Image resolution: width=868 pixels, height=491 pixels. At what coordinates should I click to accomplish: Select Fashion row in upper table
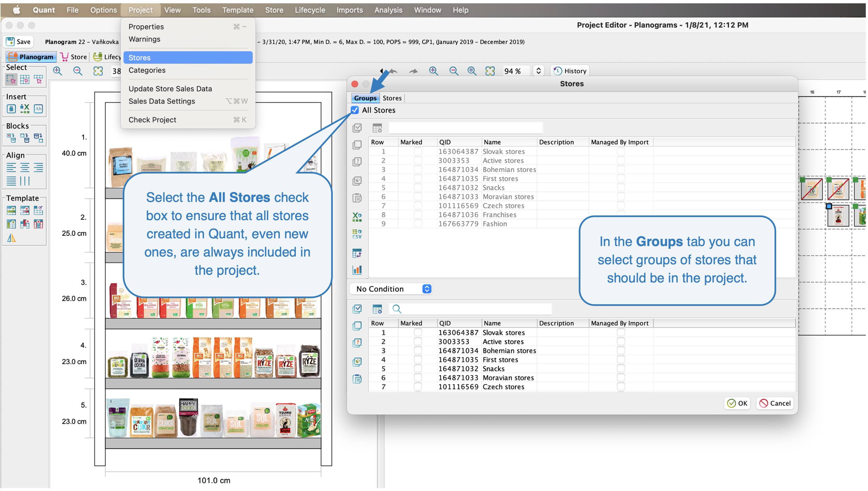[582, 224]
